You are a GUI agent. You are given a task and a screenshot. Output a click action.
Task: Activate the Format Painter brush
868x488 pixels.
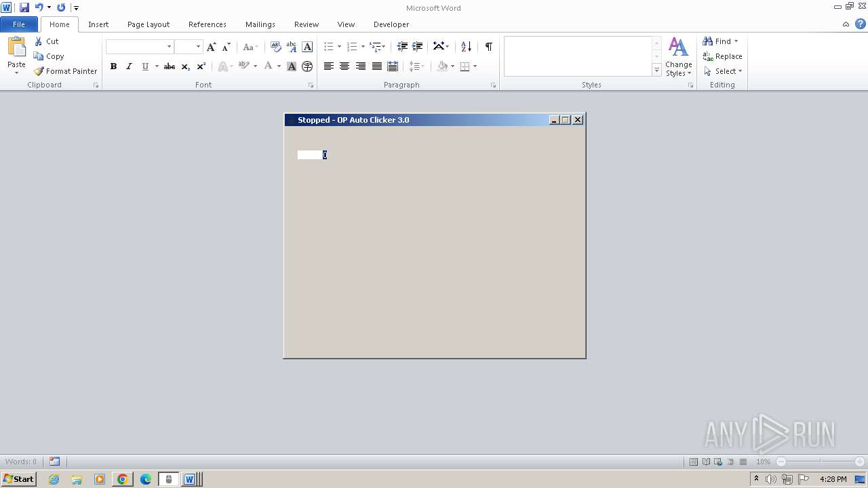66,71
